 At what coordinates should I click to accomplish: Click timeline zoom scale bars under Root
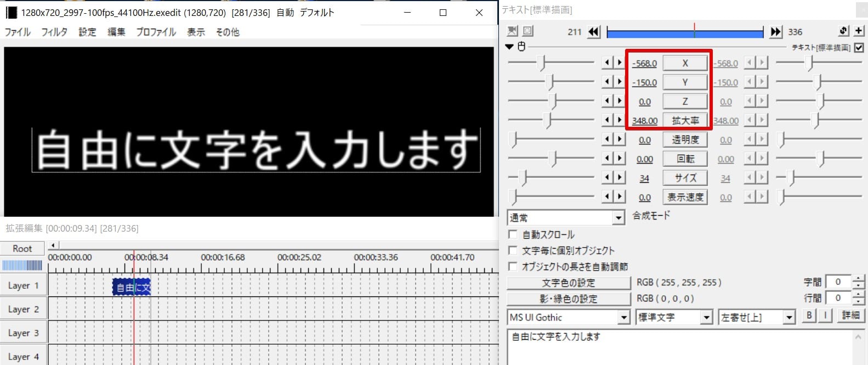click(22, 266)
